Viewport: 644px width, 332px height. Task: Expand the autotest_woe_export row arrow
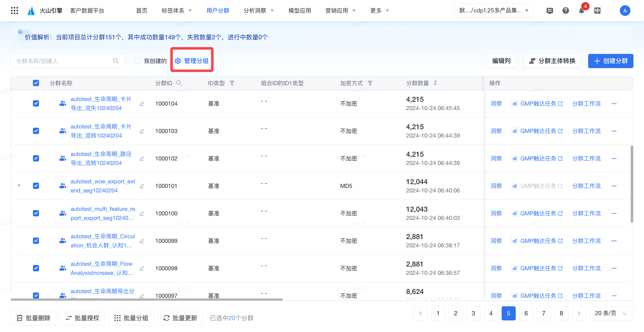pyautogui.click(x=19, y=185)
